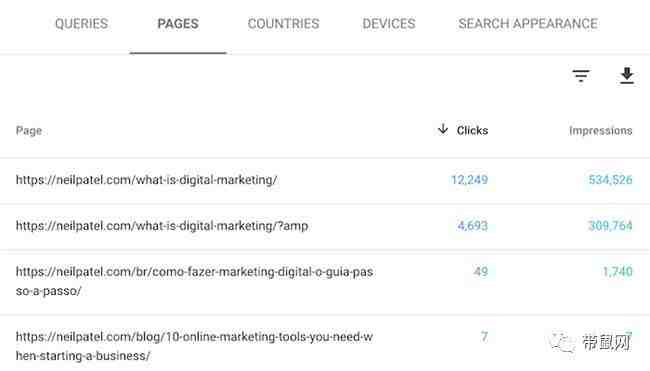The width and height of the screenshot is (650, 371).
Task: Click the 309,764 impressions value
Action: click(x=611, y=226)
